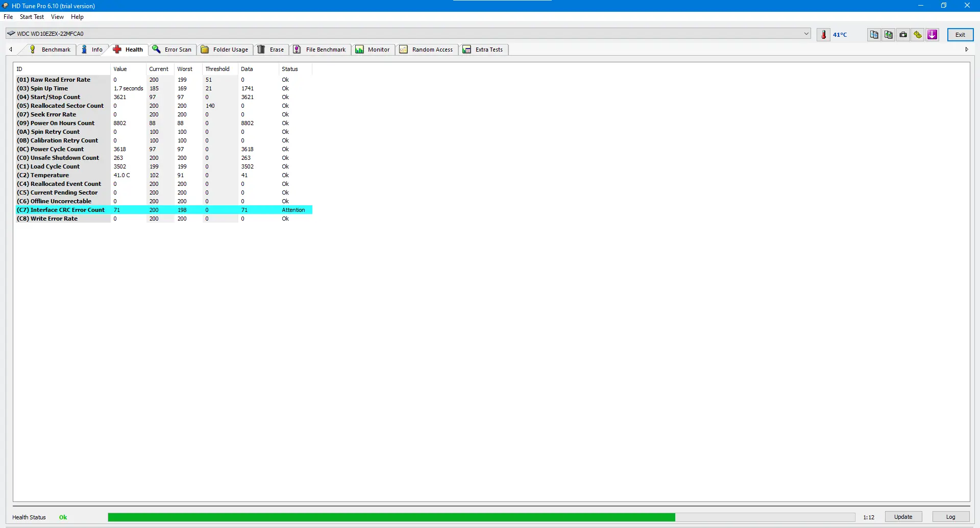Open the File Benchmark tab

coord(320,50)
